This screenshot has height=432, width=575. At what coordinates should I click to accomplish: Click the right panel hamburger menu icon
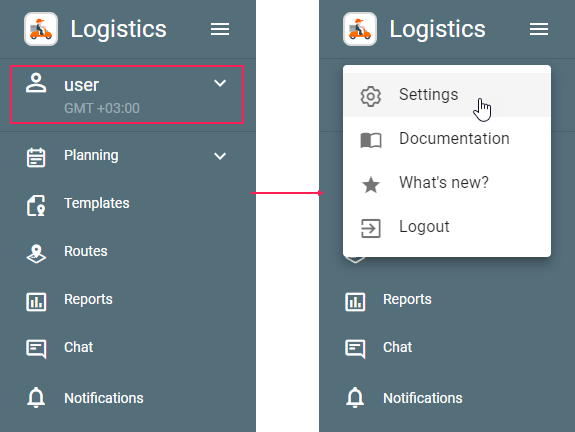point(539,29)
